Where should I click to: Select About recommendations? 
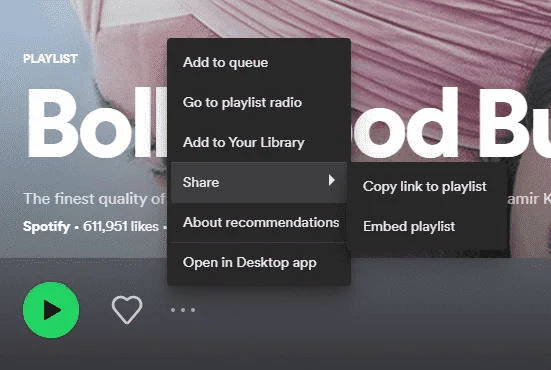click(259, 222)
